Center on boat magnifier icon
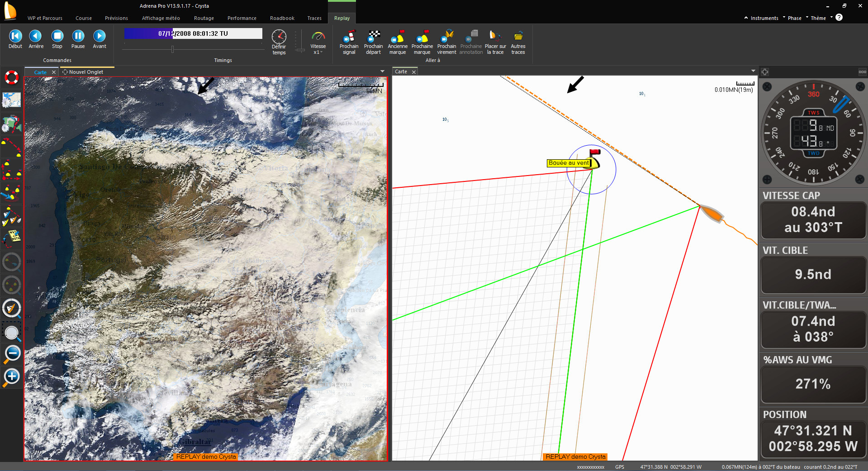 point(11,309)
